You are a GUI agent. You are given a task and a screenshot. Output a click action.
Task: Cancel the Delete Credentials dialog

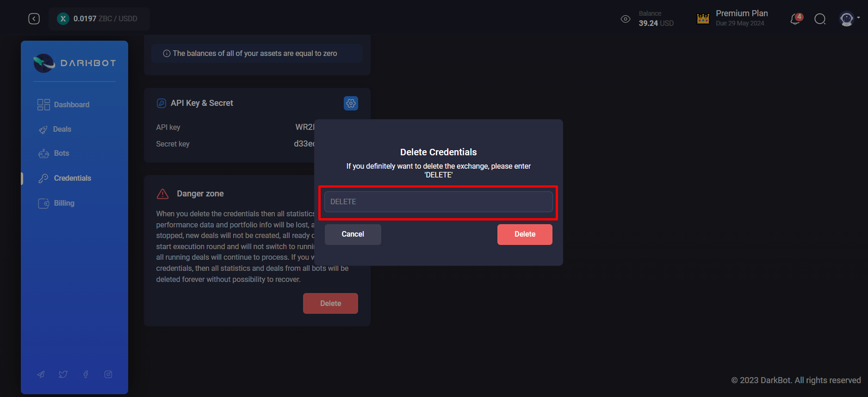point(353,234)
